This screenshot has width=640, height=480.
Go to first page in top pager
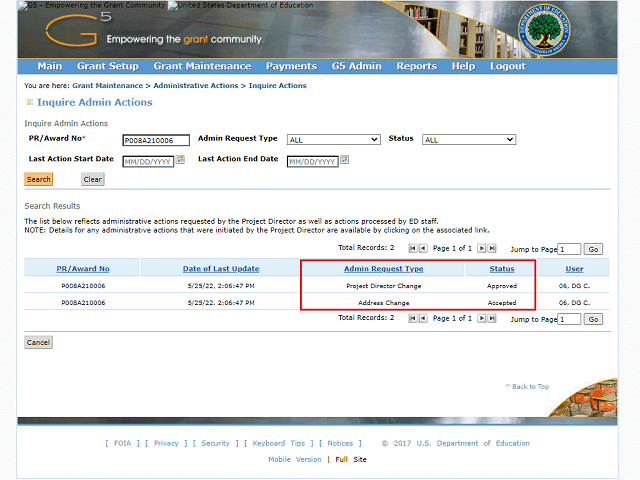tap(413, 248)
